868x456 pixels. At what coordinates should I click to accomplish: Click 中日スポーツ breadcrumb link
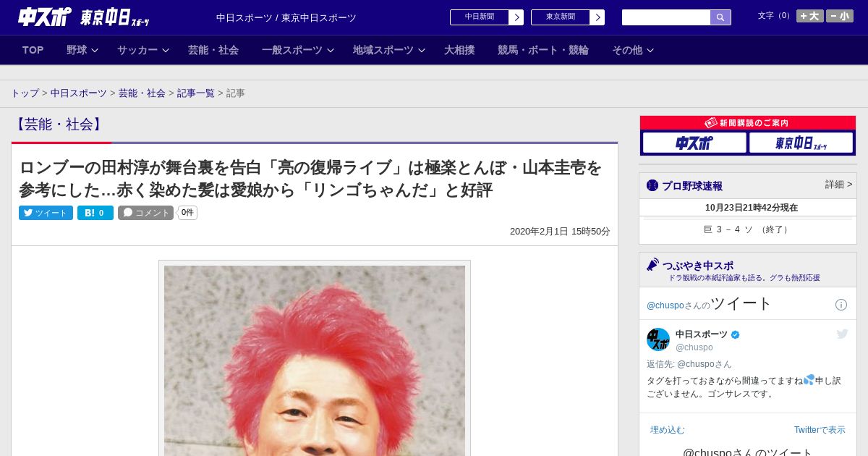[x=79, y=93]
